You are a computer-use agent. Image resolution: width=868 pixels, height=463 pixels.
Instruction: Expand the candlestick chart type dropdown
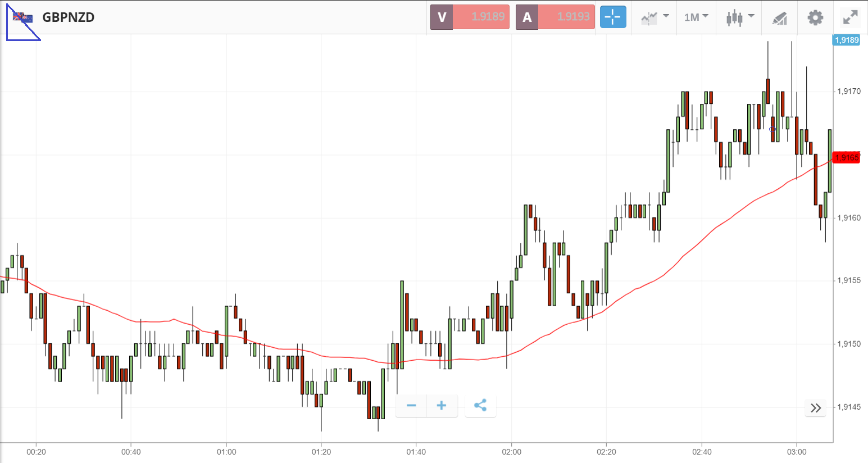tap(739, 17)
